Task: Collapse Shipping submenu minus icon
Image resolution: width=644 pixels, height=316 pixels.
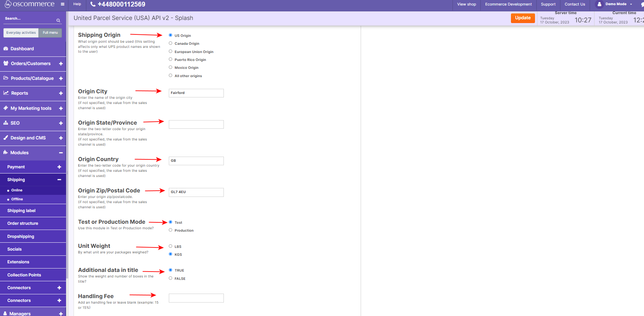Action: [59, 180]
